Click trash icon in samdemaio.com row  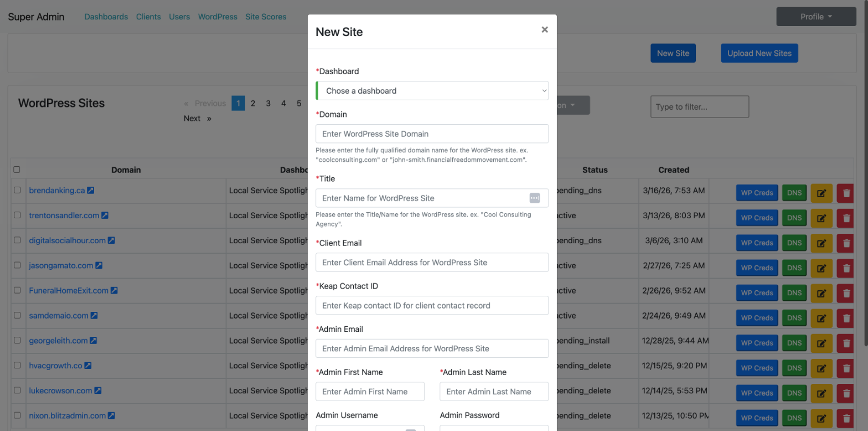coord(846,318)
